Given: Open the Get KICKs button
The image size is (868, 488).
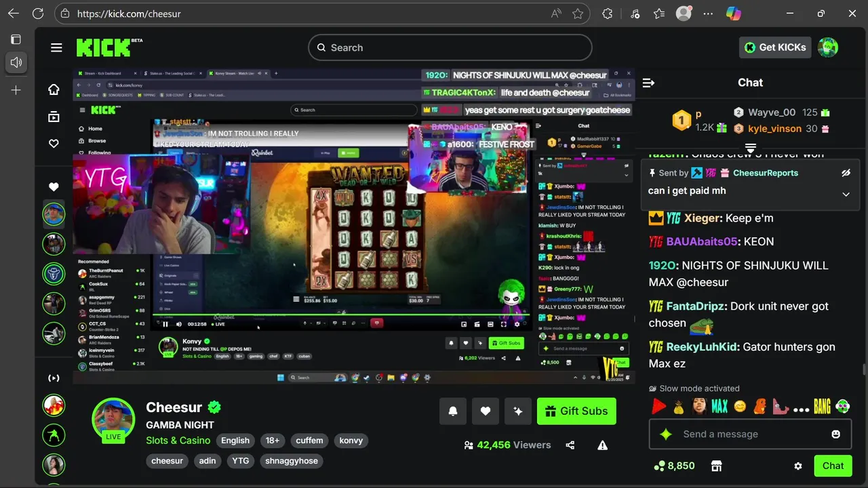Looking at the screenshot, I should click(x=775, y=47).
